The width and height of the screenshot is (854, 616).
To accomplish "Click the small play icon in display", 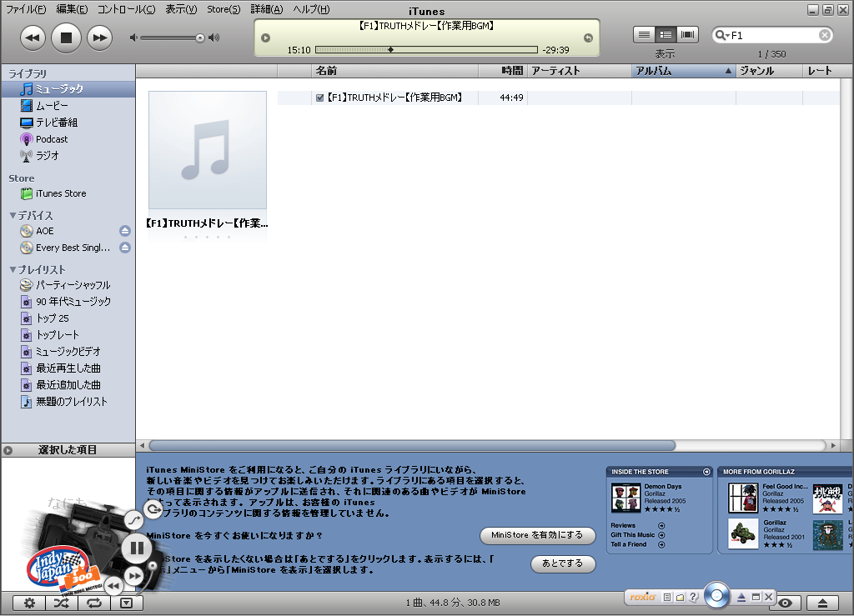I will [265, 38].
